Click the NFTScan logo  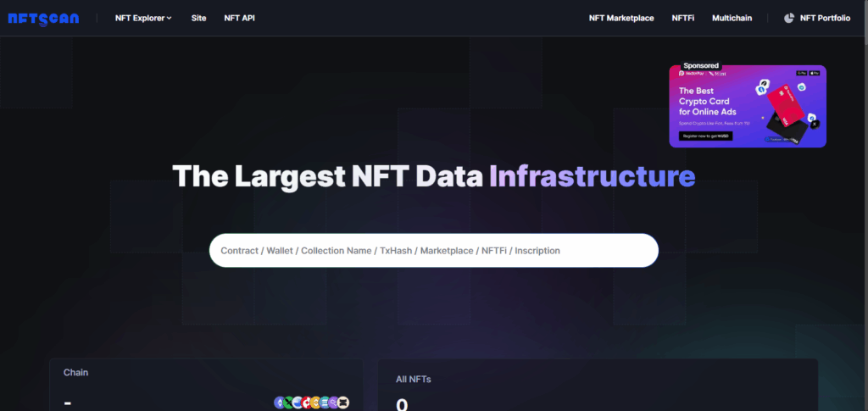(x=43, y=19)
